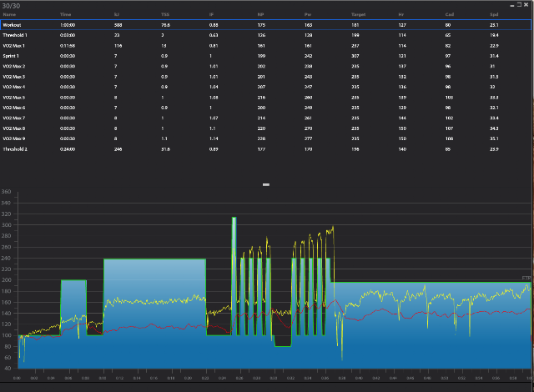Select the Workout summary row
Viewport: 534px width, 392px height.
(x=265, y=25)
